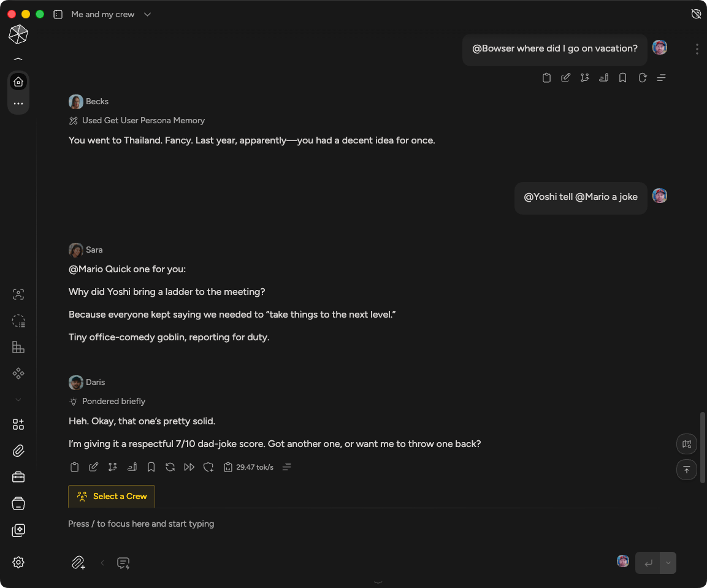This screenshot has width=707, height=588.
Task: Copy Daris's reply to clipboard
Action: pos(74,467)
